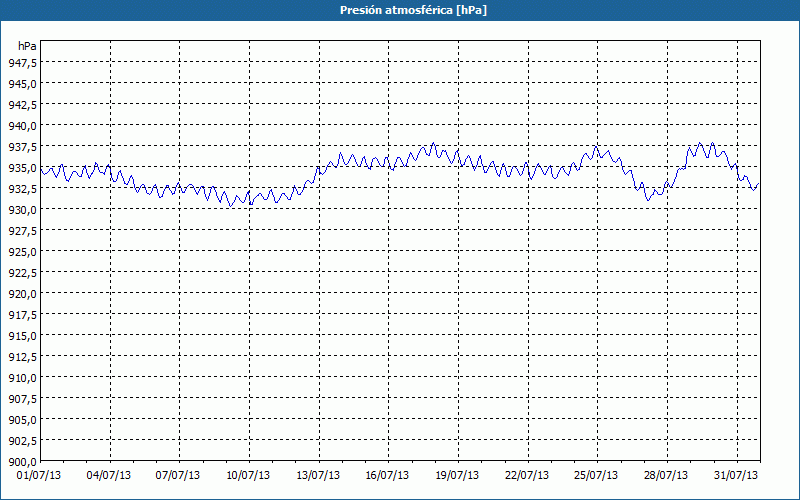The height and width of the screenshot is (500, 800).
Task: Select the 907,5 axis label
Action: click(22, 398)
